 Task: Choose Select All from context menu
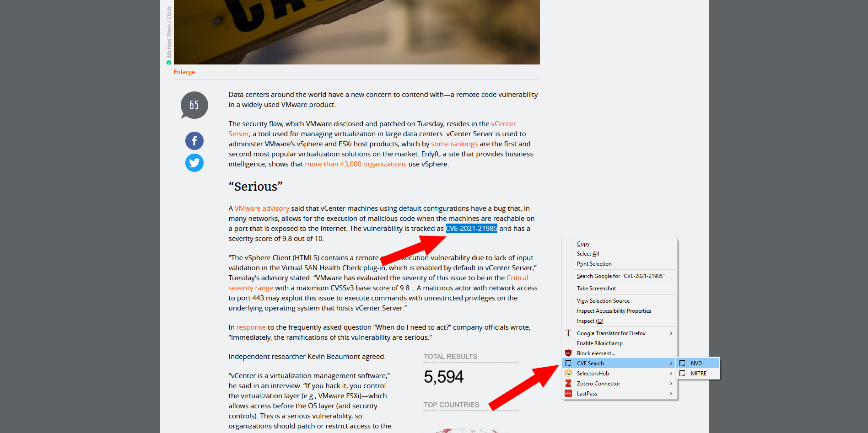pos(620,254)
